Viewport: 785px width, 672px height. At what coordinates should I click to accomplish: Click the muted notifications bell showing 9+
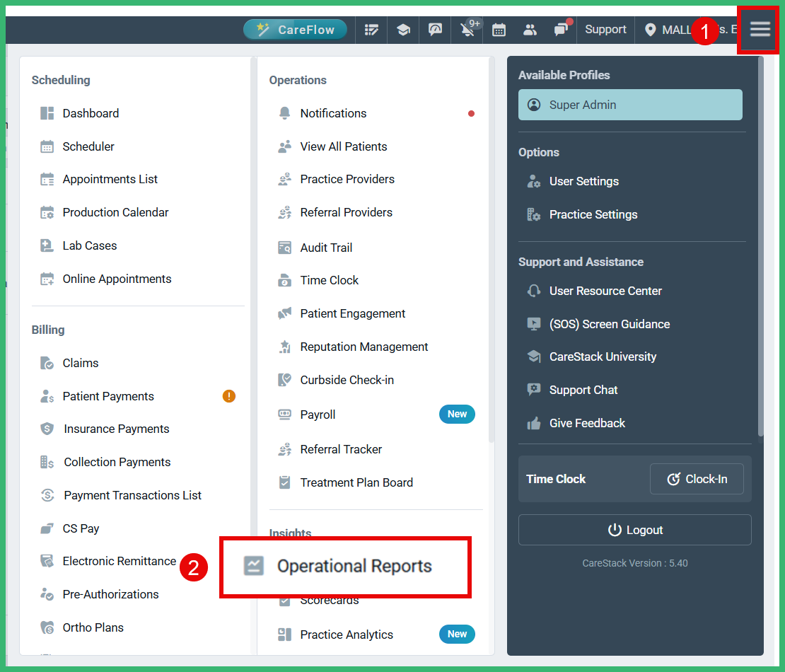[x=467, y=30]
